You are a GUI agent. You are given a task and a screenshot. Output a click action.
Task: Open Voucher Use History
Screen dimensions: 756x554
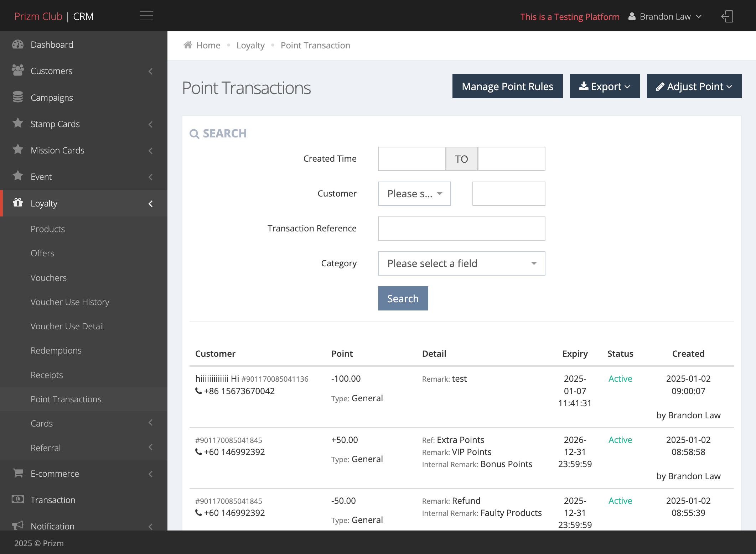[70, 302]
